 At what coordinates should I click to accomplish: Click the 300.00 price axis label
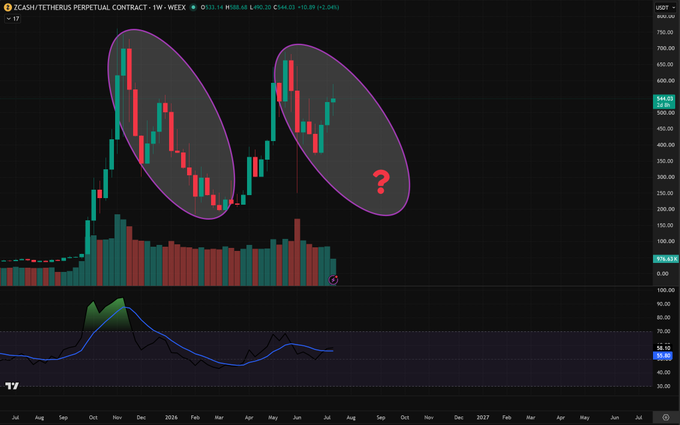pyautogui.click(x=665, y=177)
